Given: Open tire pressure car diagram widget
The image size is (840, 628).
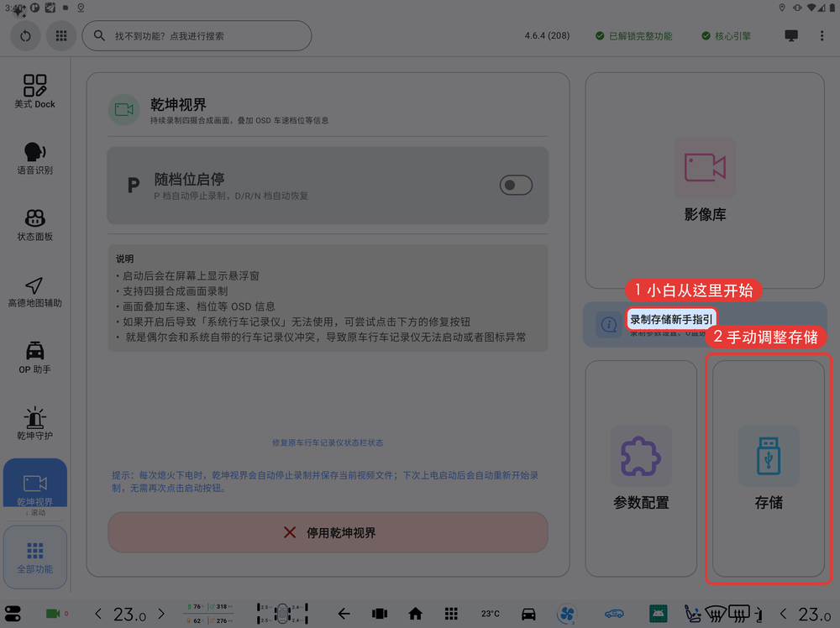Looking at the screenshot, I should click(282, 614).
